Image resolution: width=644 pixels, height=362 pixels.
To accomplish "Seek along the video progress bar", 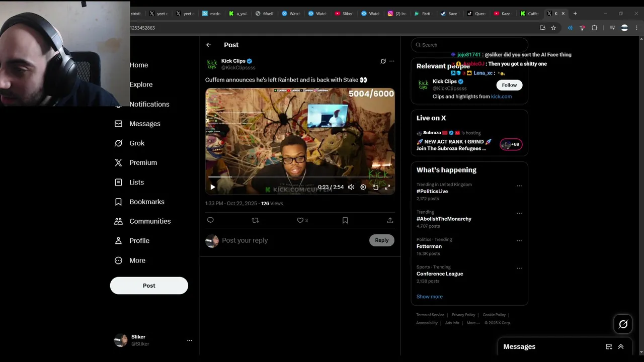I will 300,177.
